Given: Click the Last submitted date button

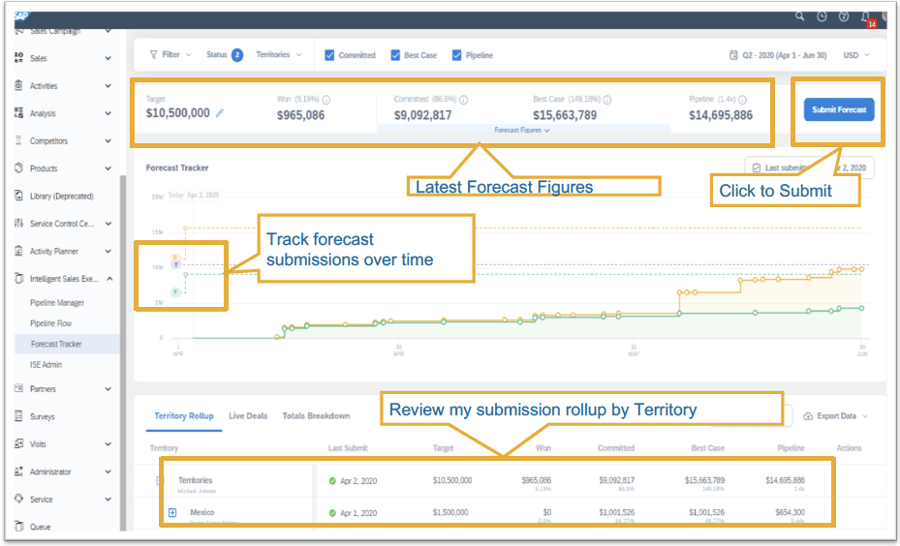Looking at the screenshot, I should click(x=809, y=168).
